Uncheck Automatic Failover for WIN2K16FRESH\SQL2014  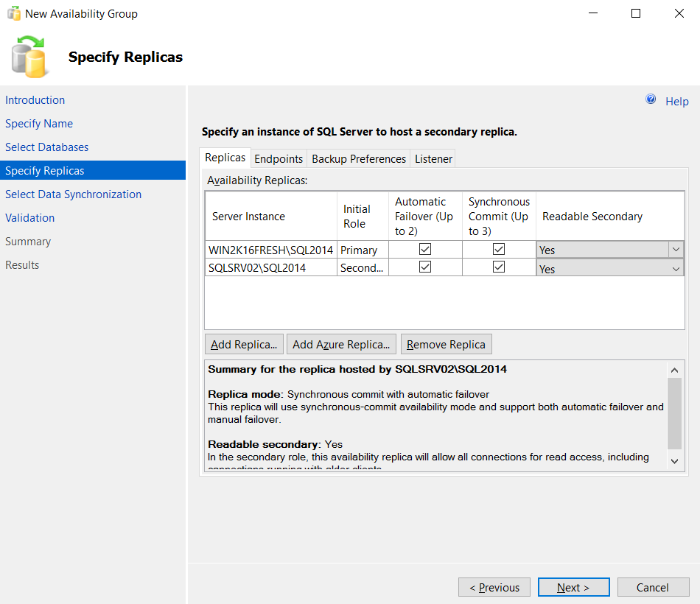425,249
